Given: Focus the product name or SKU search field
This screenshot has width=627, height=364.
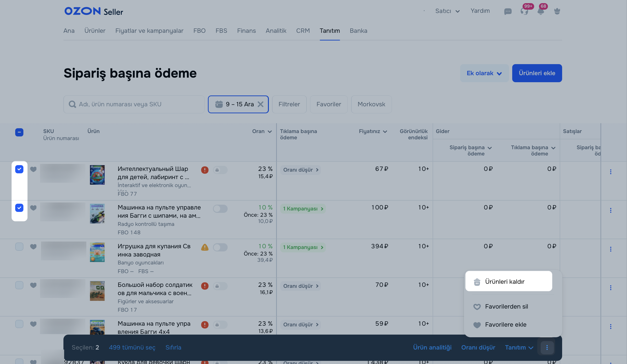Looking at the screenshot, I should (134, 104).
